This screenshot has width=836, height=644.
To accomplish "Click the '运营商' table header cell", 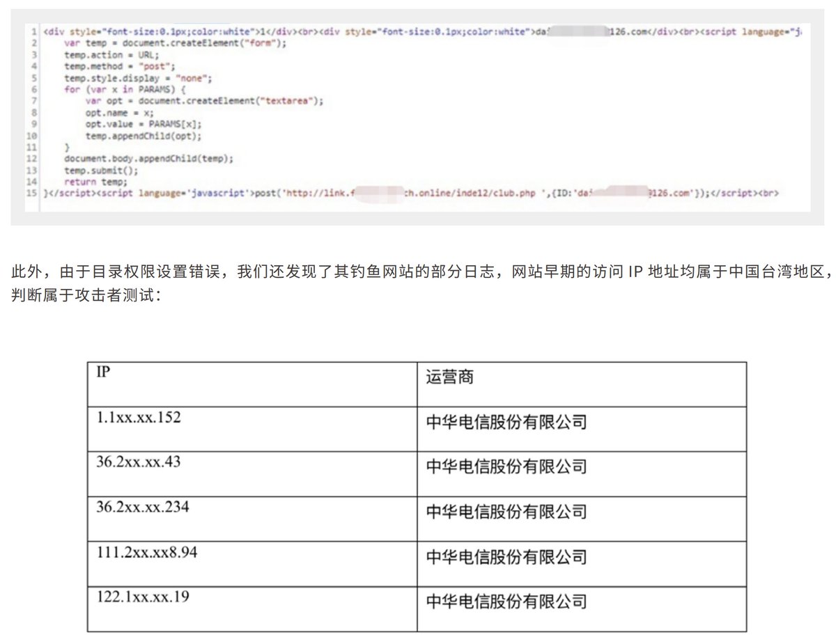I will pos(582,384).
